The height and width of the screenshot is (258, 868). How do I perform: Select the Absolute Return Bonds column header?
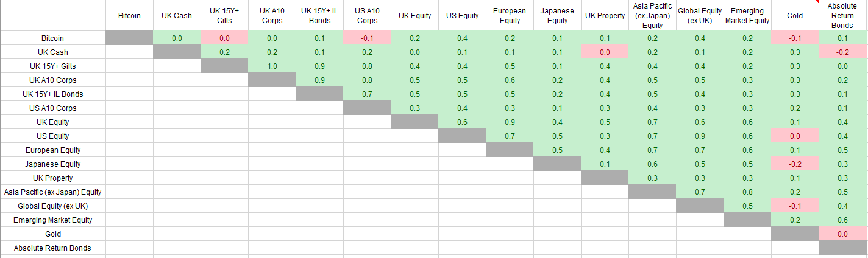pyautogui.click(x=842, y=15)
